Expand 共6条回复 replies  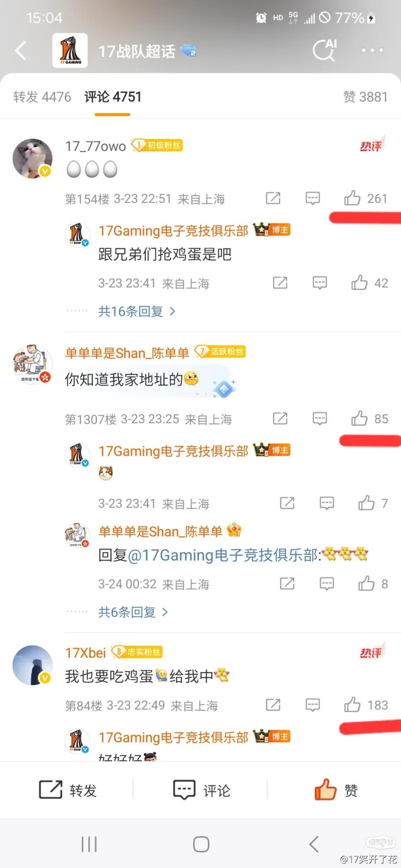click(133, 612)
